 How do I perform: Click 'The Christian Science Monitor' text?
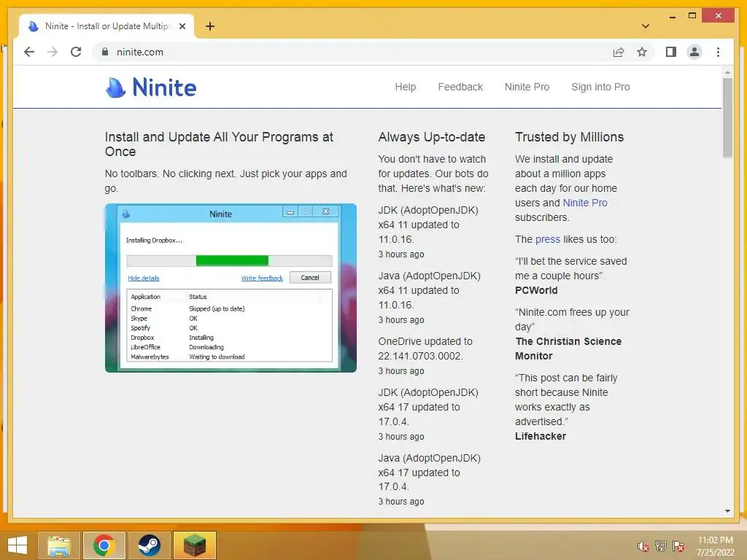pyautogui.click(x=568, y=349)
